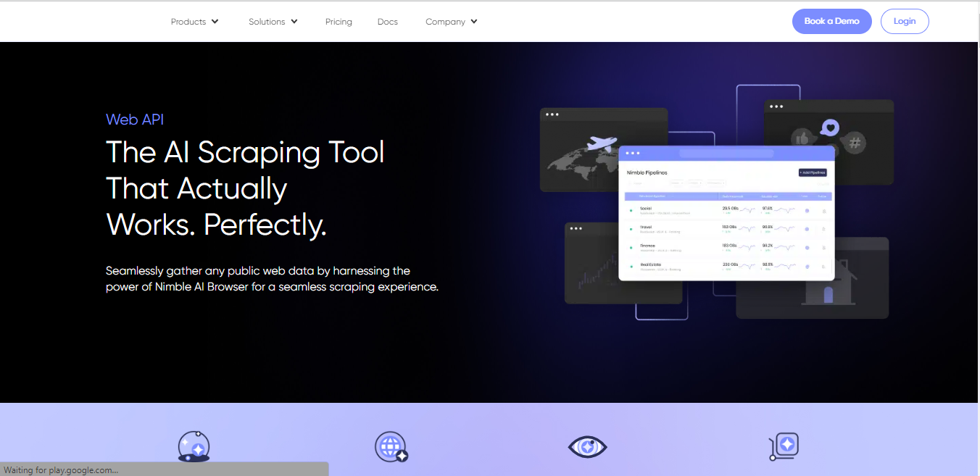Click the search field in the Nimble Pipelines dashboard
Image resolution: width=980 pixels, height=476 pixels.
click(636, 183)
